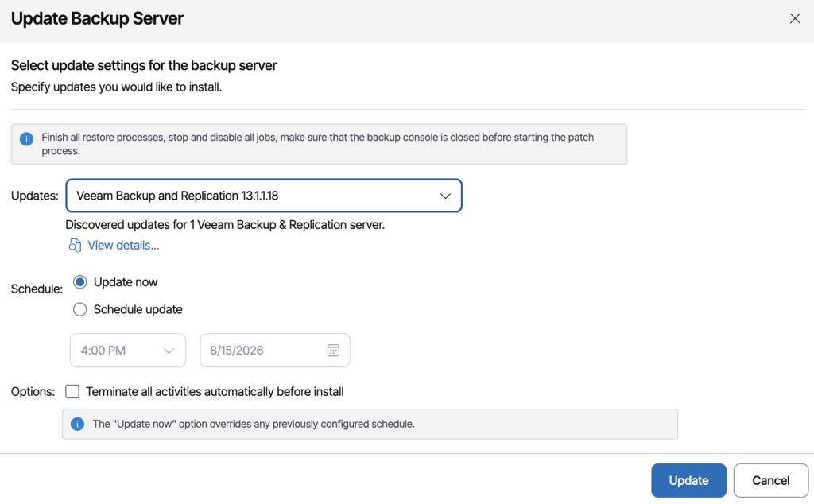Screen dimensions: 814x504
Task: Click the Update now option label
Action: 126,282
